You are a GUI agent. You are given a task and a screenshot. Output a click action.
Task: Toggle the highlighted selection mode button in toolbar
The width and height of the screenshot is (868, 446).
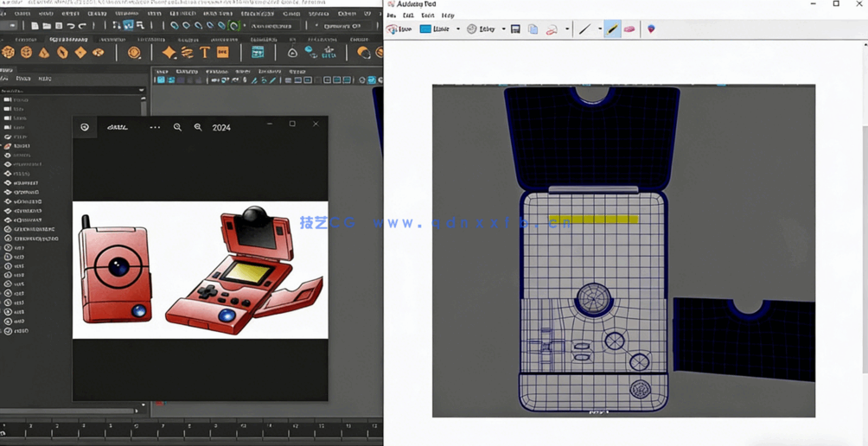pyautogui.click(x=128, y=26)
